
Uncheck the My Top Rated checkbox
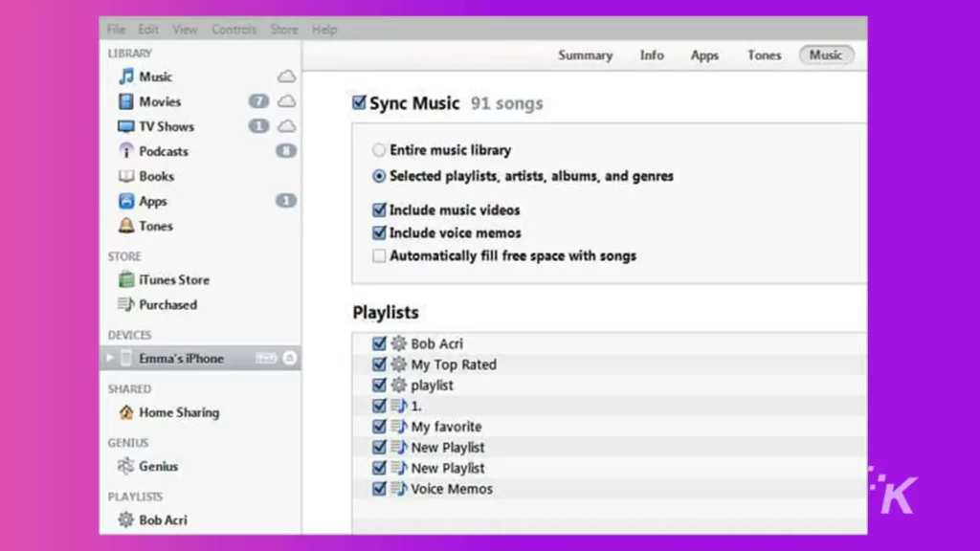coord(379,364)
